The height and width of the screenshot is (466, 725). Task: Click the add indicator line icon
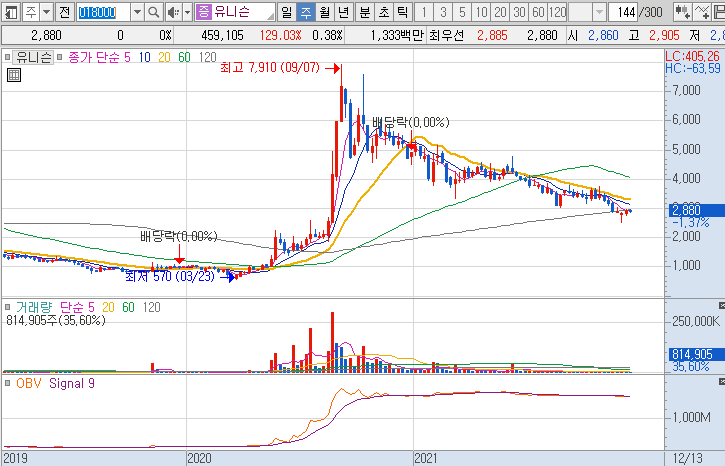click(701, 12)
